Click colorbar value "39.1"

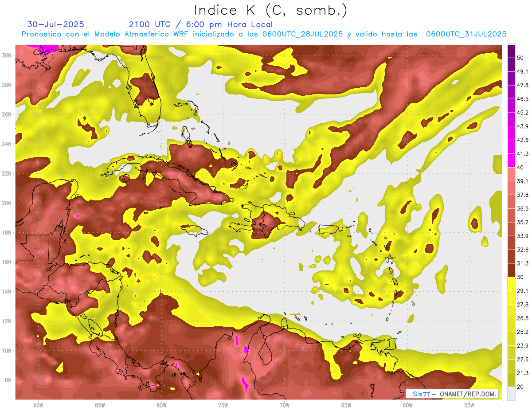522,181
